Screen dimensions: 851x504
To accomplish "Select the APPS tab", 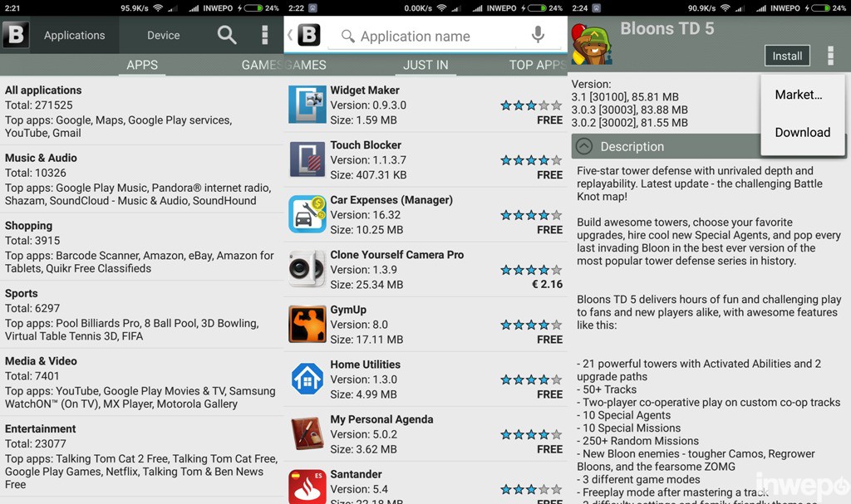I will pos(142,65).
